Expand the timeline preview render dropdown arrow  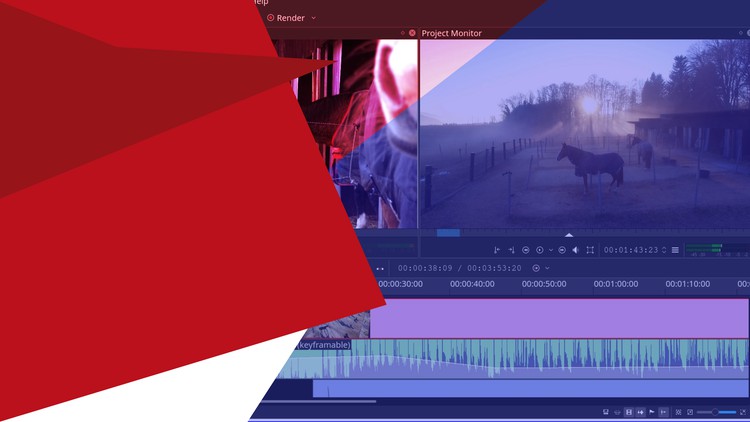pyautogui.click(x=547, y=268)
